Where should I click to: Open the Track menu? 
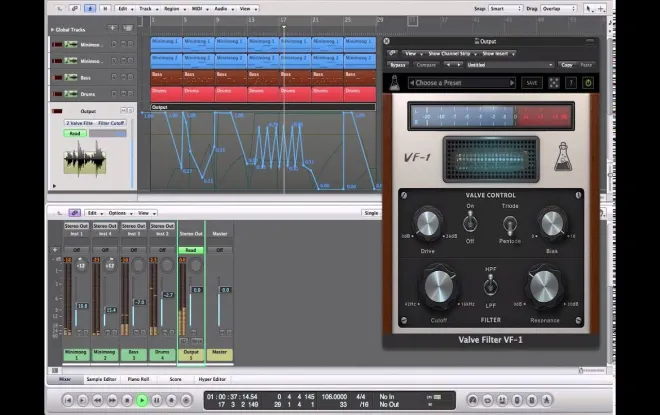coord(148,8)
